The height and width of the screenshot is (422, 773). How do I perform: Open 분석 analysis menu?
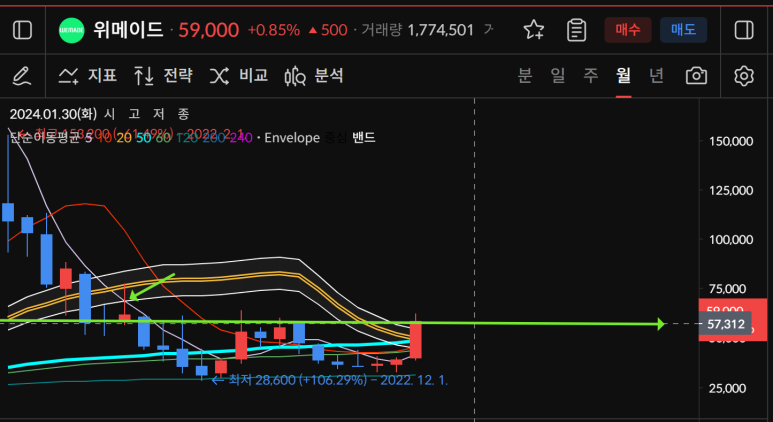[x=314, y=76]
